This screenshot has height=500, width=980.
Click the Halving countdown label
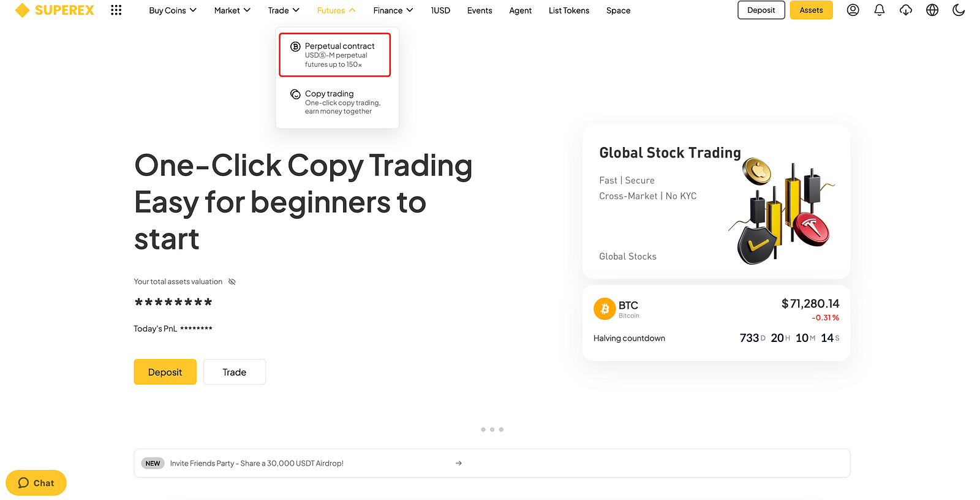coord(629,338)
